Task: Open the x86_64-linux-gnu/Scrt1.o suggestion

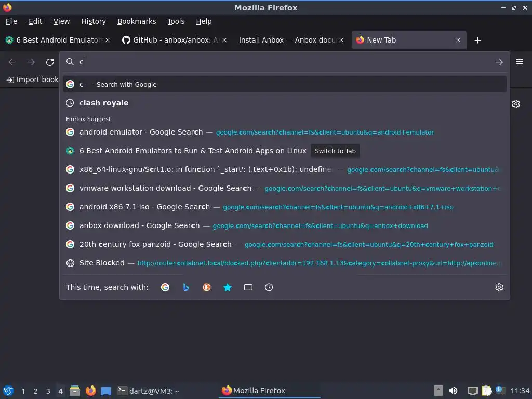Action: [x=285, y=169]
